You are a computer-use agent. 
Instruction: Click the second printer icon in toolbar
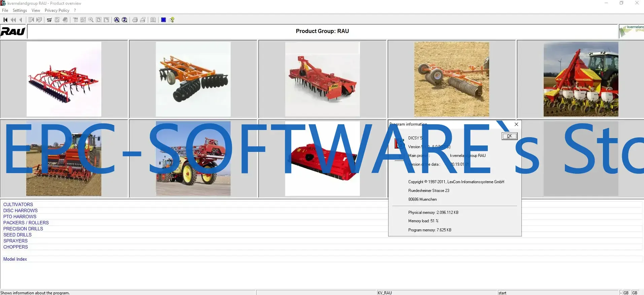[143, 20]
